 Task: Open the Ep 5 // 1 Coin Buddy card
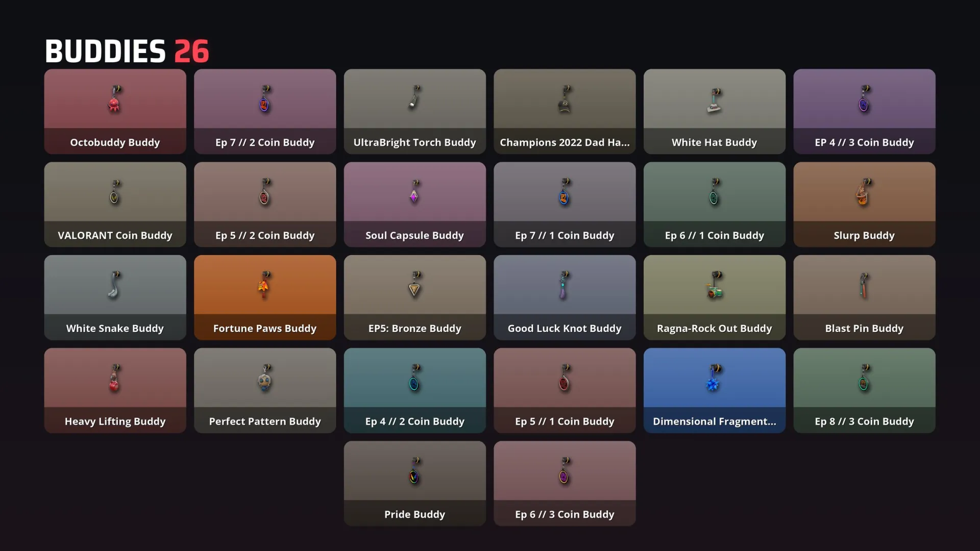tap(565, 390)
